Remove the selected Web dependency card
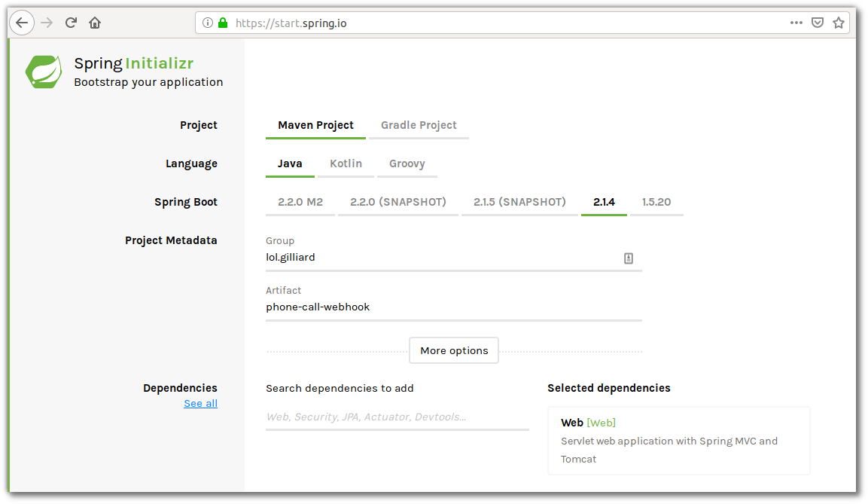The height and width of the screenshot is (504, 868). click(x=678, y=441)
